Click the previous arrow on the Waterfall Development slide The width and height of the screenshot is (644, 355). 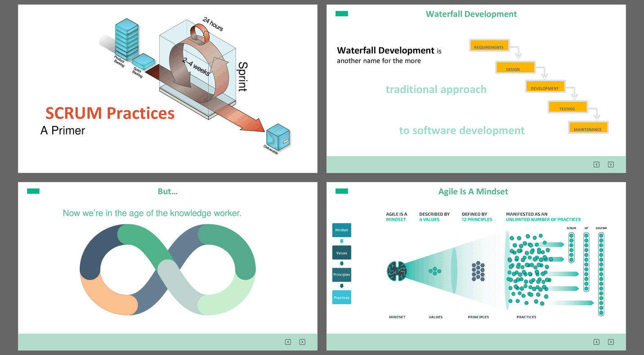point(596,164)
